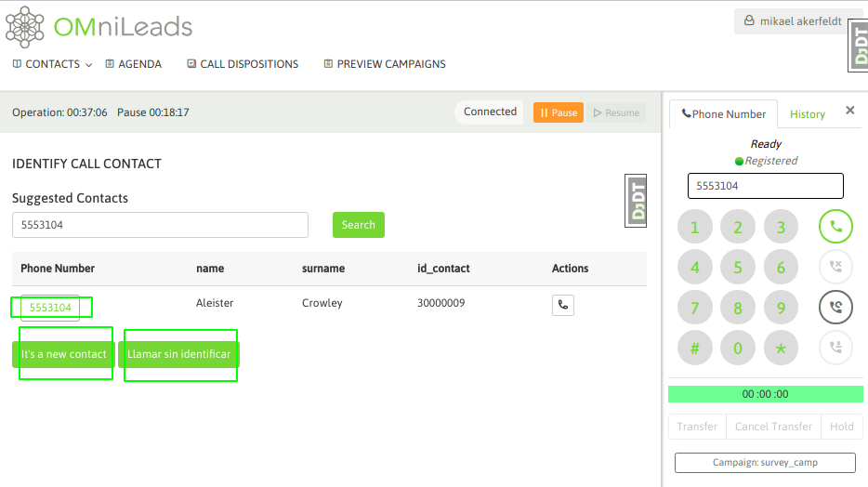Click the suggested contacts search field

tap(160, 225)
